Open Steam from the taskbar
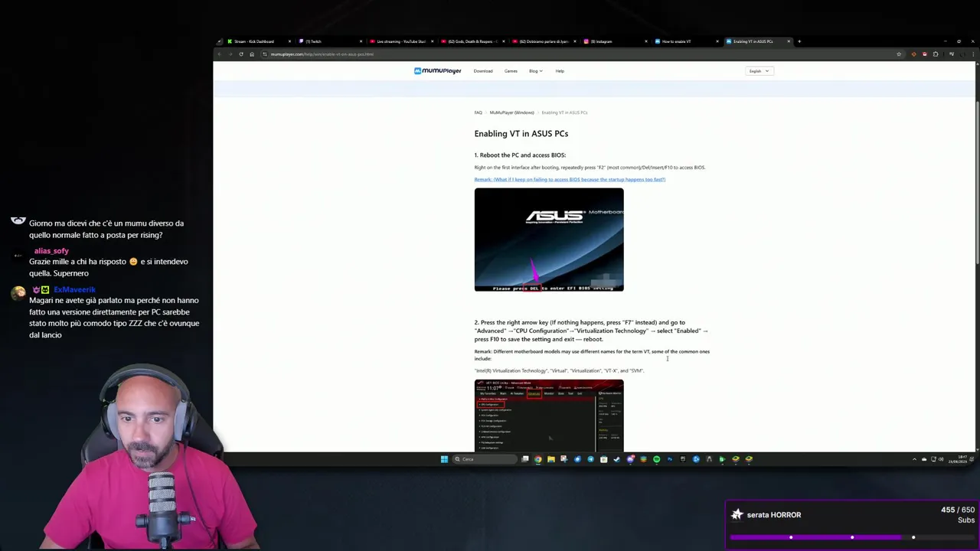Image resolution: width=980 pixels, height=551 pixels. 616,459
